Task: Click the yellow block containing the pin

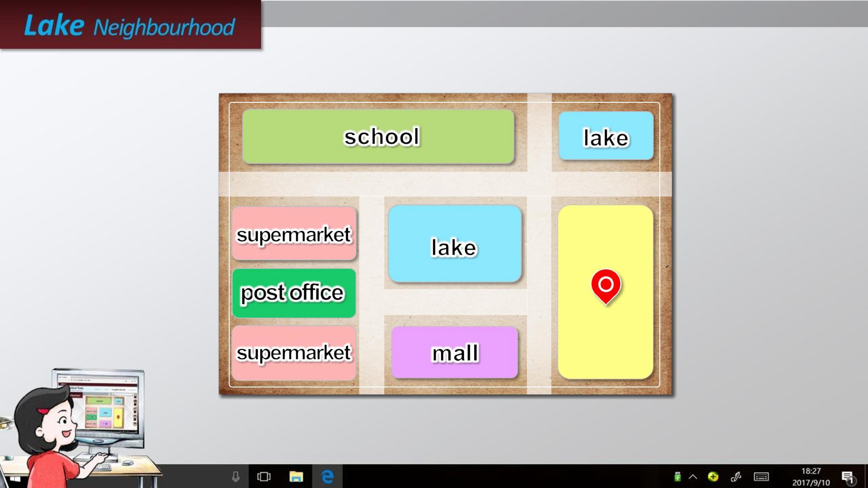Action: (x=606, y=292)
